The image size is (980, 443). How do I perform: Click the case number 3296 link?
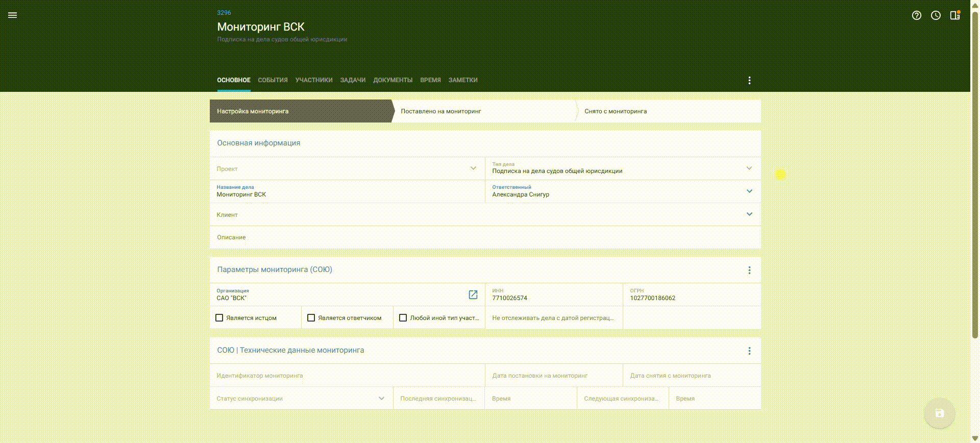[x=224, y=13]
